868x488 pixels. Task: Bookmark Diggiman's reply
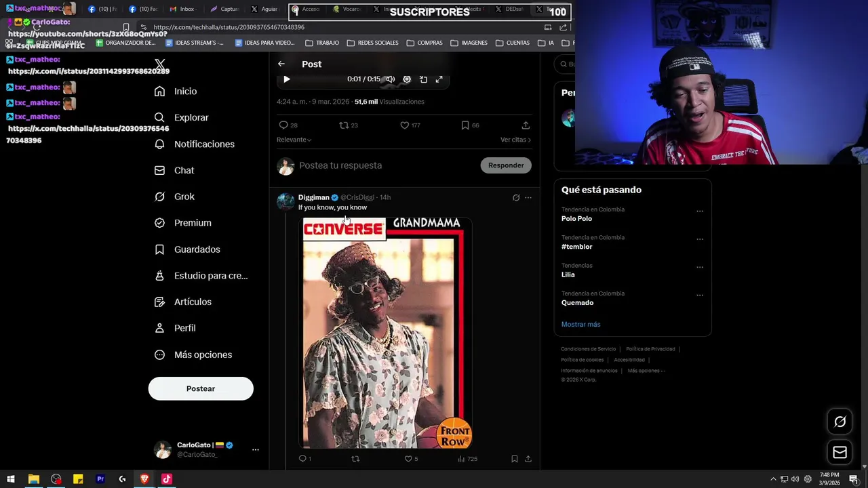coord(515,459)
